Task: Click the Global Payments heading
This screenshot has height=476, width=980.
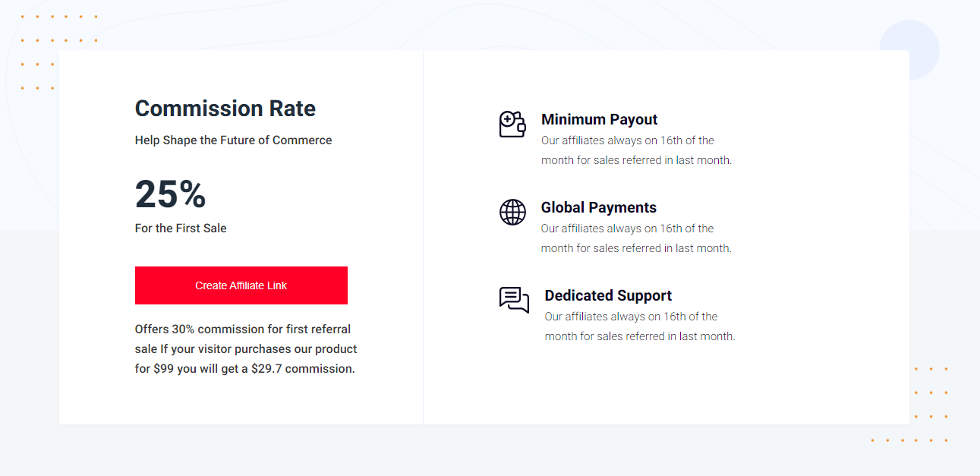Action: pyautogui.click(x=598, y=207)
